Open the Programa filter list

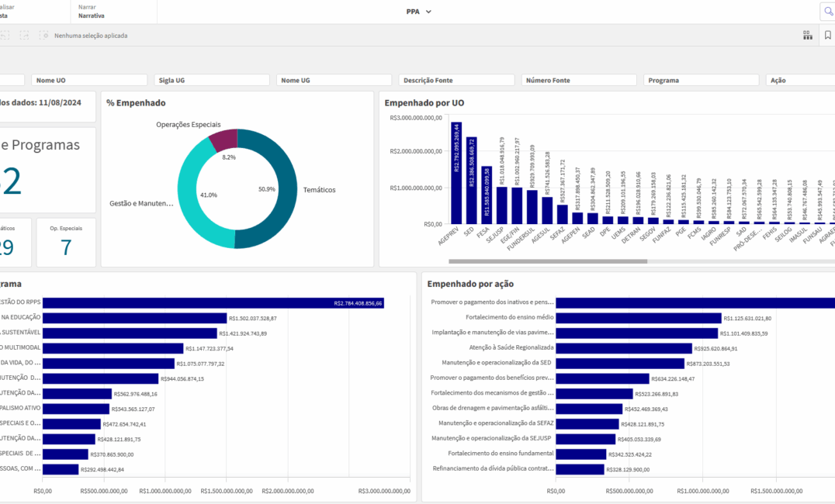point(701,80)
